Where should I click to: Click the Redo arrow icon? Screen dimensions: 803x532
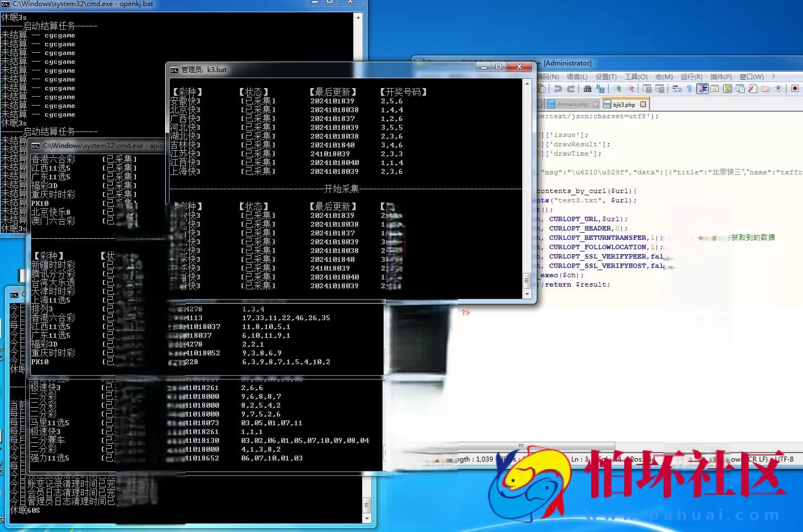(x=571, y=89)
